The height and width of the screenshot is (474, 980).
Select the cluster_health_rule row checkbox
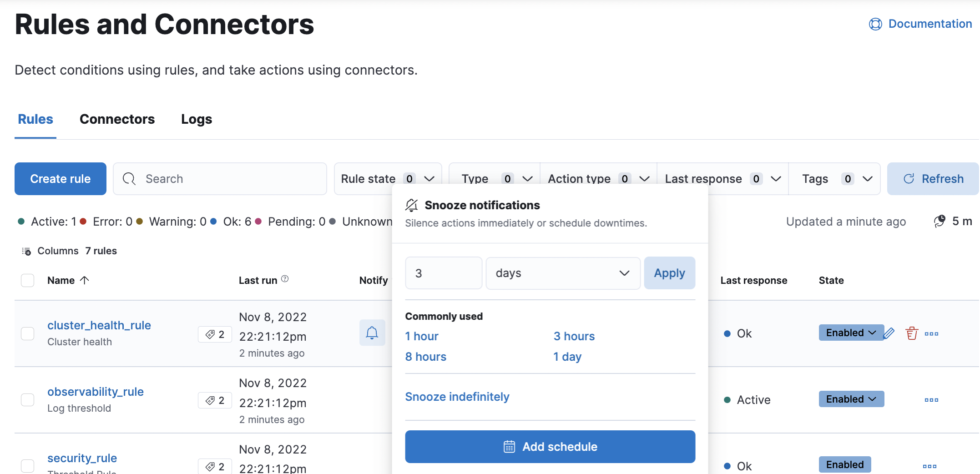[28, 333]
